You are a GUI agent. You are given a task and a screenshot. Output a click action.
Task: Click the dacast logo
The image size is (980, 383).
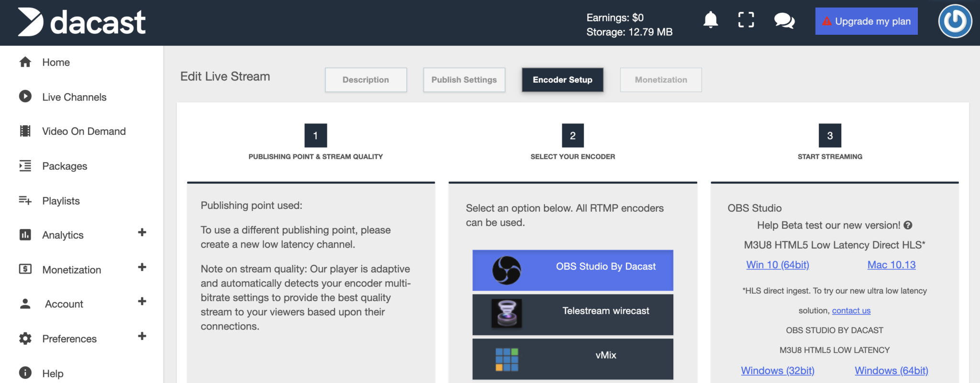click(x=82, y=22)
